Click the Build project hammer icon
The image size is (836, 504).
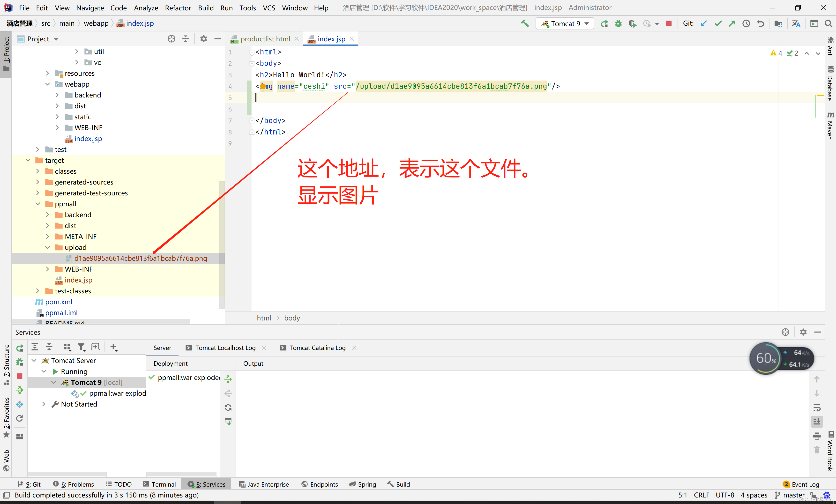525,23
